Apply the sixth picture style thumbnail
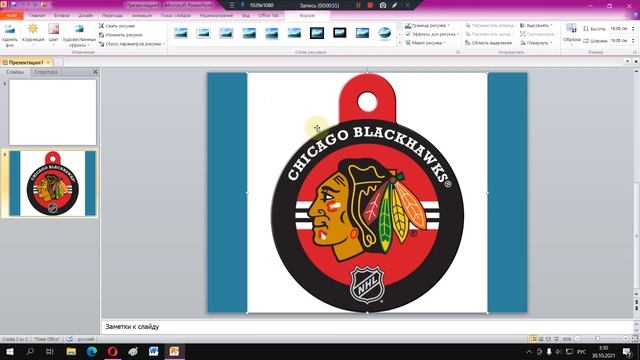 (294, 33)
